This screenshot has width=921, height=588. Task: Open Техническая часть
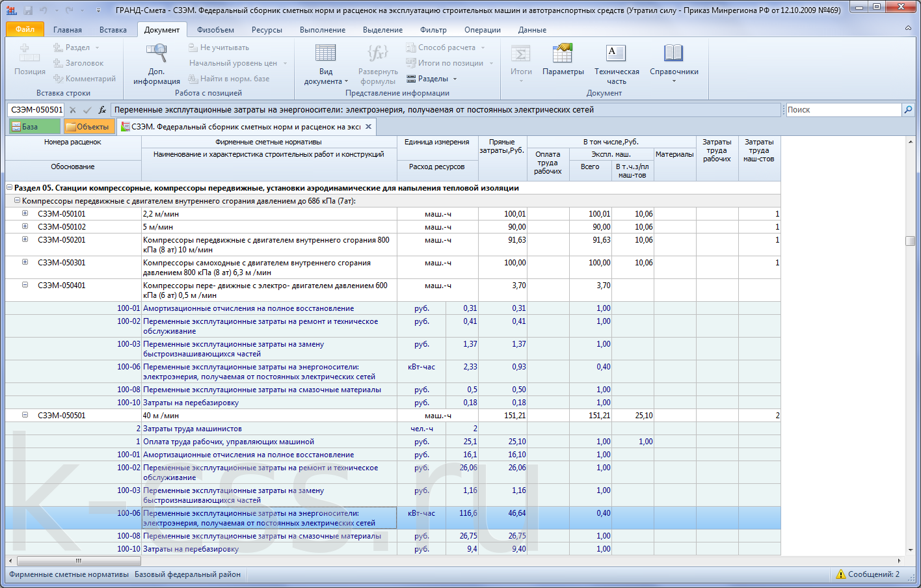coord(617,64)
